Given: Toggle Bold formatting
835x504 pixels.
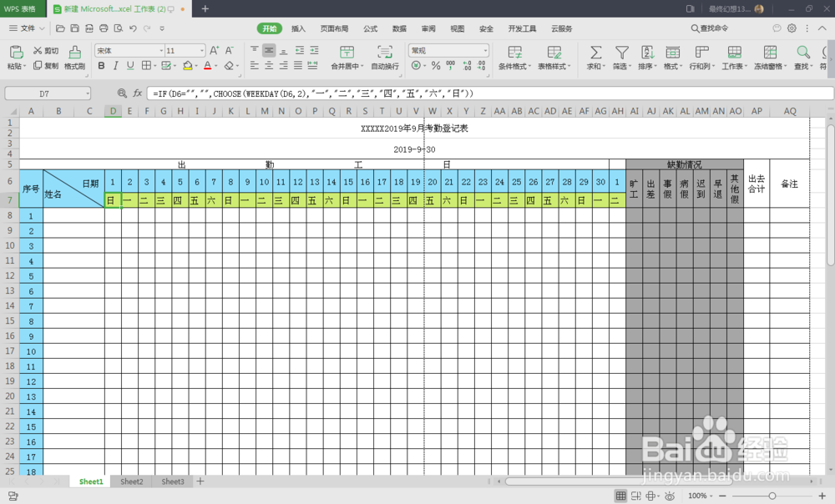Looking at the screenshot, I should [101, 65].
